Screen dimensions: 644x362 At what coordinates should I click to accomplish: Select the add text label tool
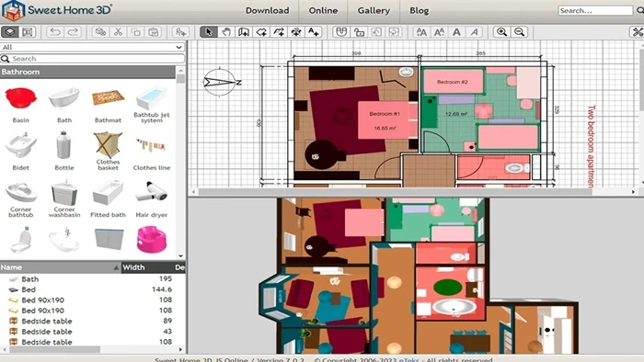pyautogui.click(x=314, y=32)
